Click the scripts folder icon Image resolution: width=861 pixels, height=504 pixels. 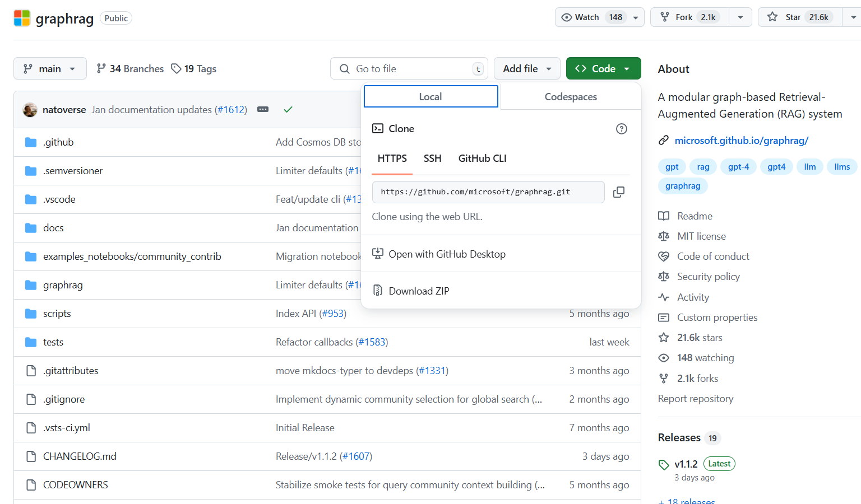click(x=31, y=314)
